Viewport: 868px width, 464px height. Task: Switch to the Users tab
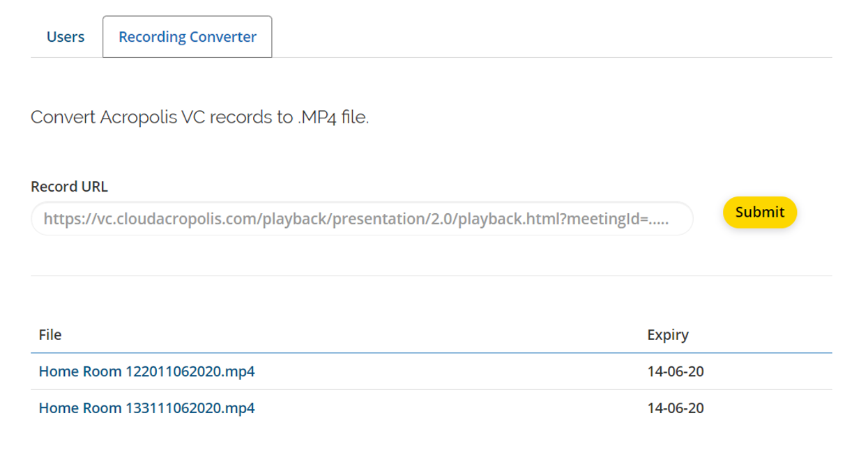(x=66, y=37)
